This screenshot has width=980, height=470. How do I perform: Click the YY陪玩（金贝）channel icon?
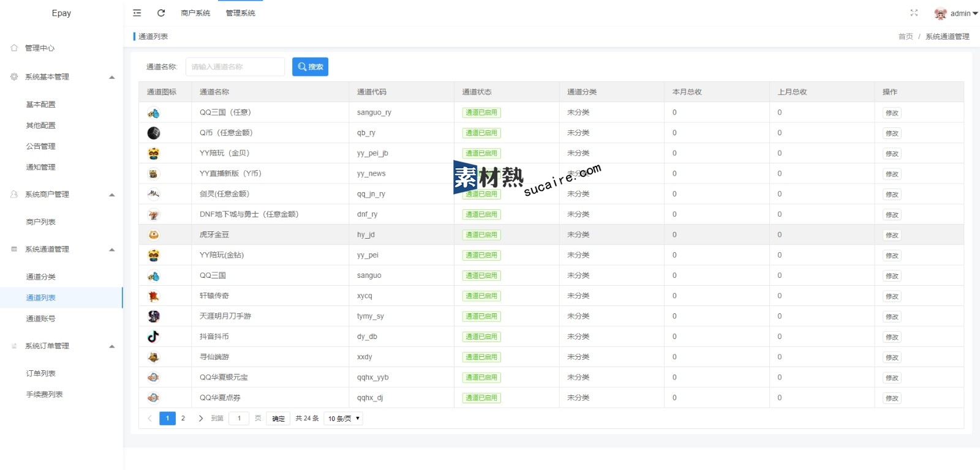[154, 153]
